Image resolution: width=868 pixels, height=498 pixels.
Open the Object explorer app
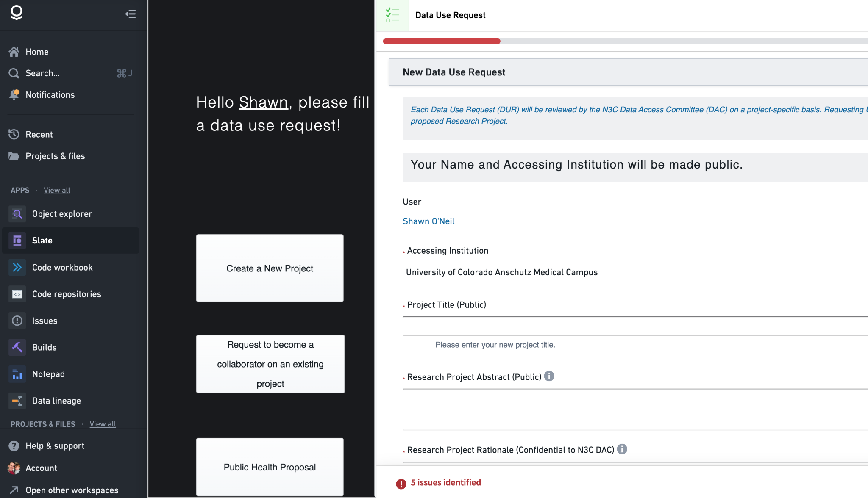click(x=62, y=214)
